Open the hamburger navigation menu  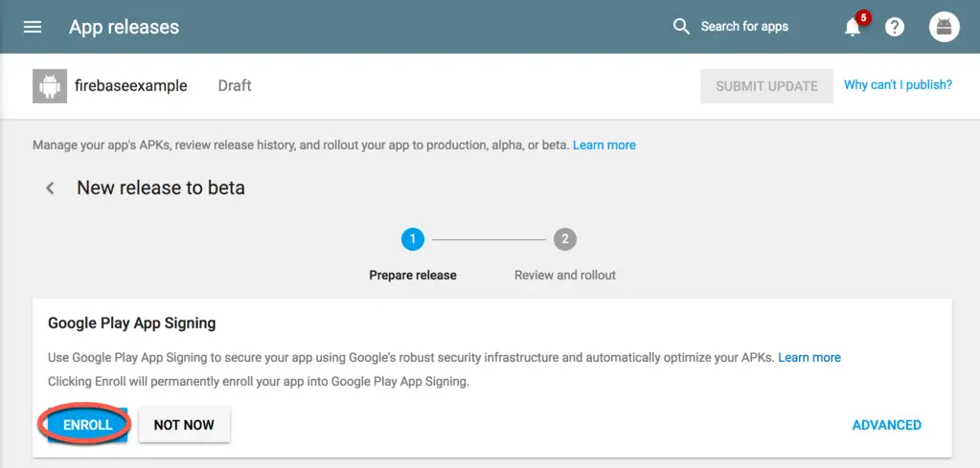(x=33, y=27)
